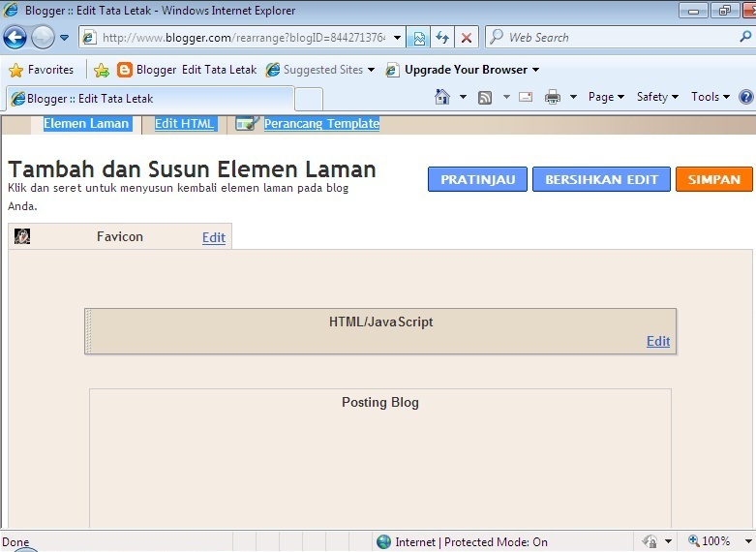Viewport: 756px width, 552px height.
Task: Expand the Print dropdown arrow
Action: (573, 97)
